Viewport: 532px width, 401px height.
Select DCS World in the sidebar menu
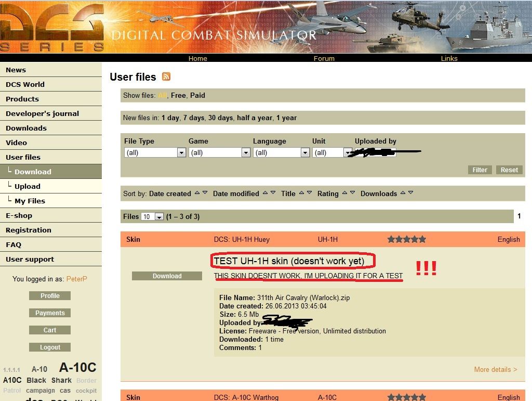click(x=25, y=84)
